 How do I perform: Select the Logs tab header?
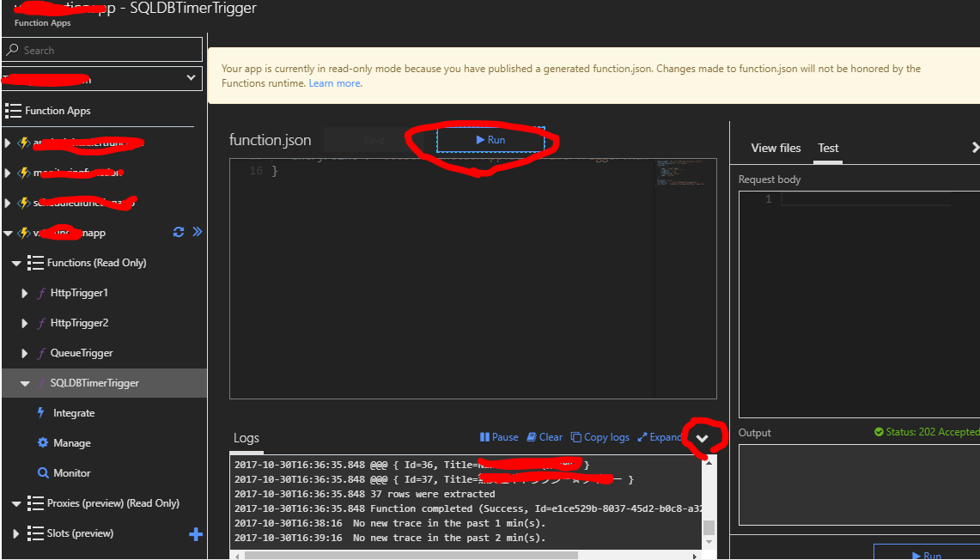click(x=247, y=438)
